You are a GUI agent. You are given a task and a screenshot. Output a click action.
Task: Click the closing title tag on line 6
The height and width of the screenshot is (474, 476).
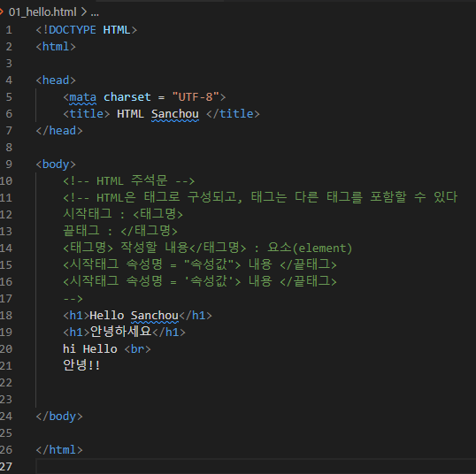pos(233,114)
